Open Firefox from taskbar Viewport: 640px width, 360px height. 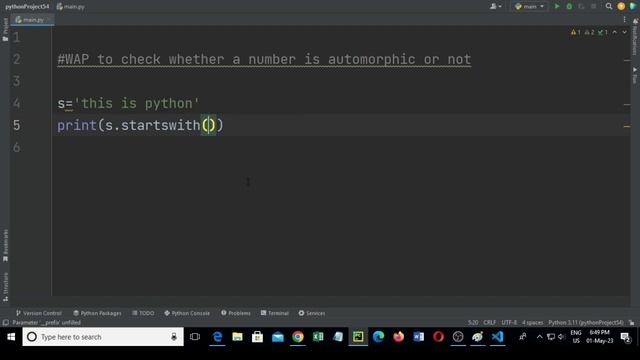click(x=398, y=337)
